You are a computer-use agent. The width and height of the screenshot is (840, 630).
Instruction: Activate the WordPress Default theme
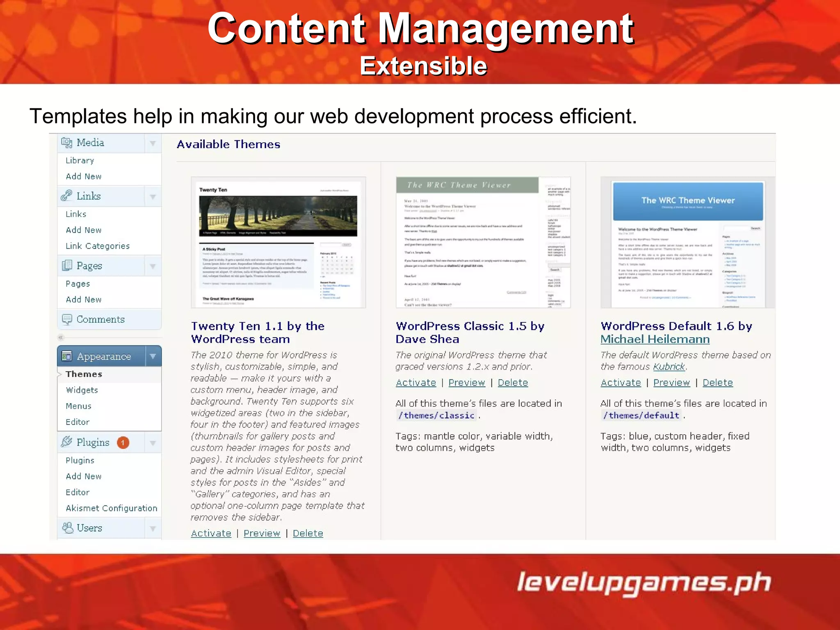click(621, 382)
